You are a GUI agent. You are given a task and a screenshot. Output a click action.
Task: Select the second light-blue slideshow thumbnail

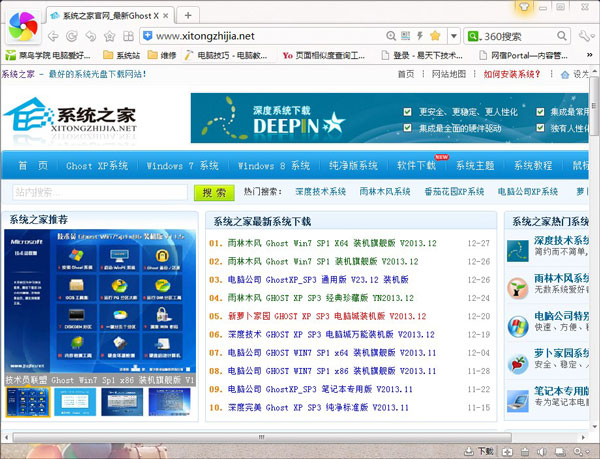[75, 402]
